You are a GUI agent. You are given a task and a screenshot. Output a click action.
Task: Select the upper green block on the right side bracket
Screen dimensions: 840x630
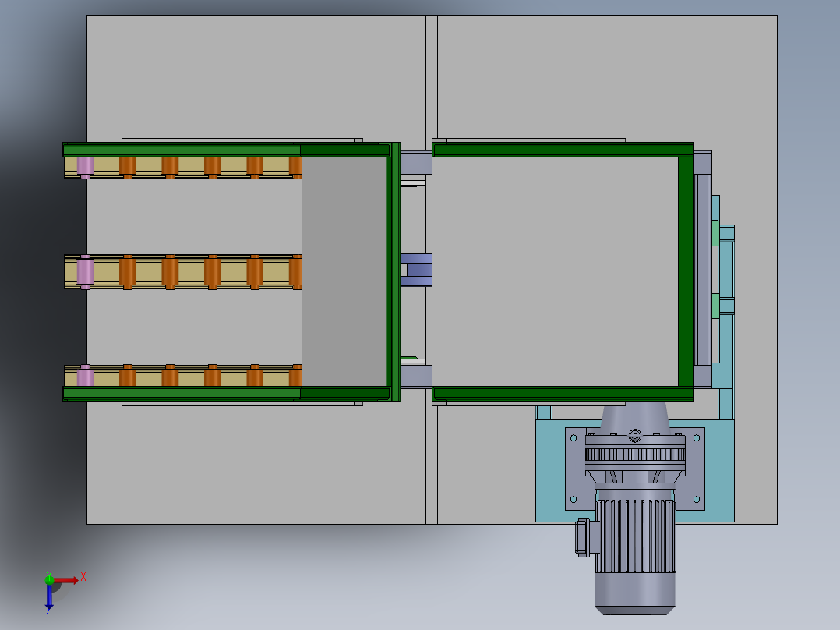715,232
